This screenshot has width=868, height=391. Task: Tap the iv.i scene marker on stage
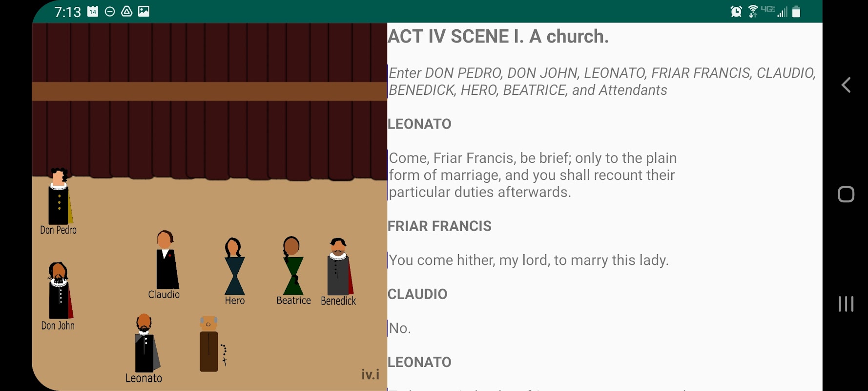pyautogui.click(x=370, y=374)
